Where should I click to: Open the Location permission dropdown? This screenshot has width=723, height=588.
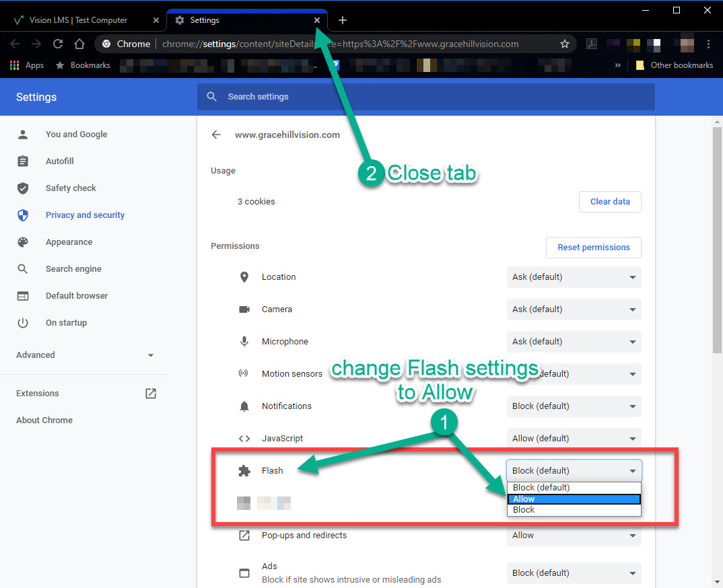click(574, 277)
